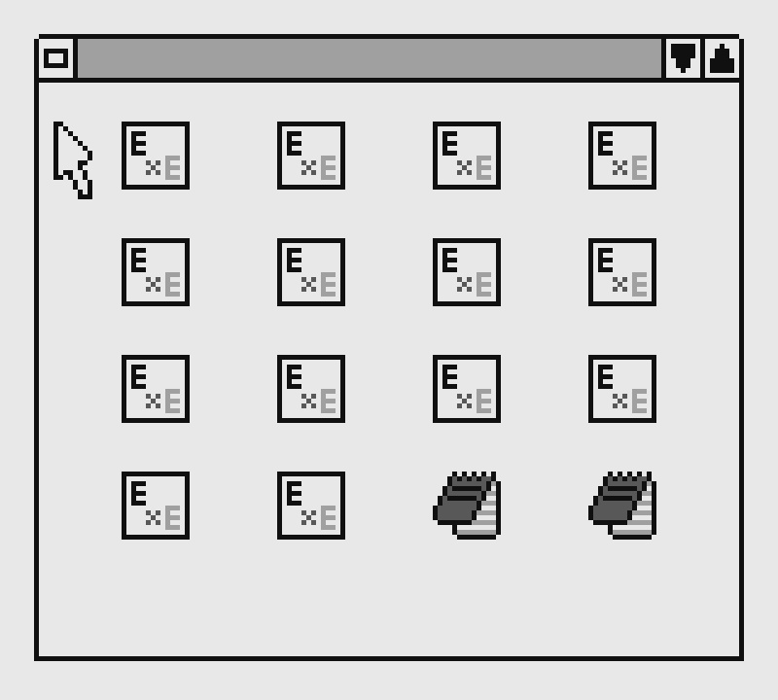Viewport: 778px width, 700px height.
Task: Open the window control menu box
Action: click(x=56, y=58)
